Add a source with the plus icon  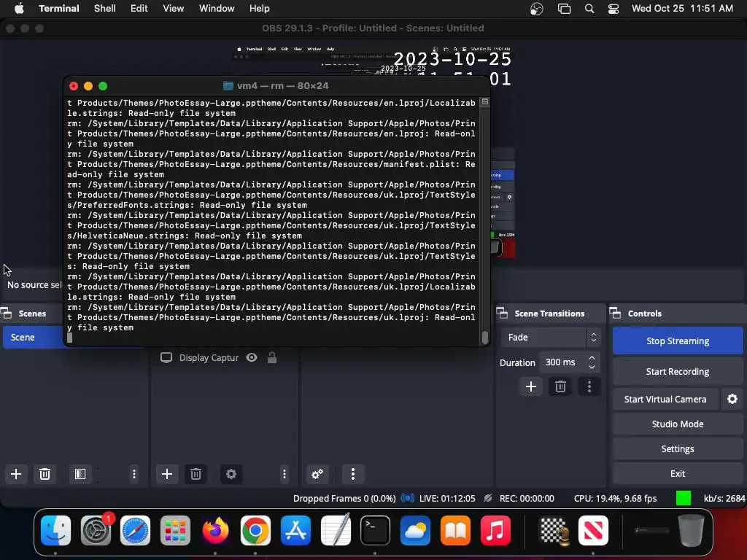click(x=167, y=474)
